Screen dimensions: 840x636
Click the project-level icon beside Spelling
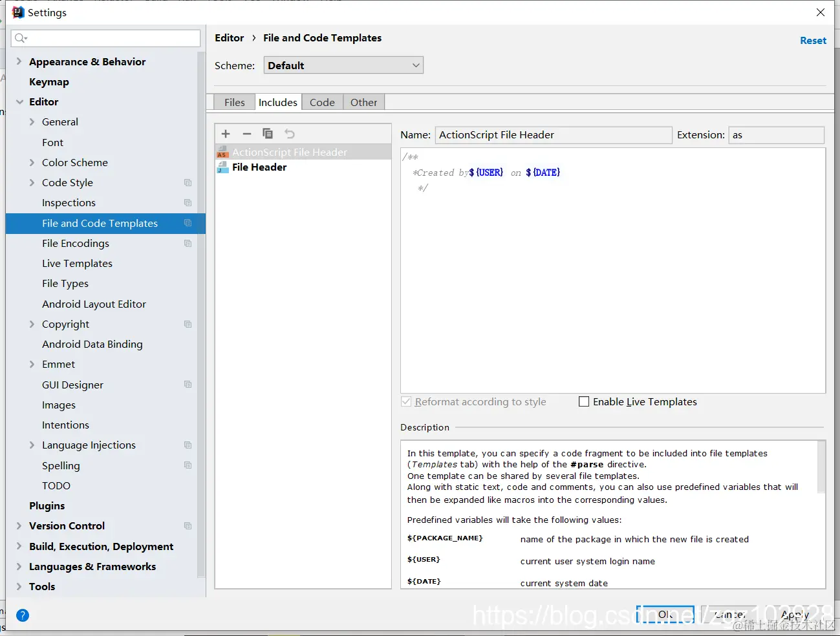point(188,465)
